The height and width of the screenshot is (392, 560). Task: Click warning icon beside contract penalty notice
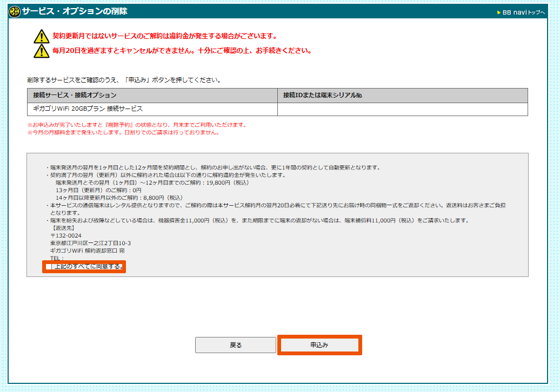(x=41, y=37)
